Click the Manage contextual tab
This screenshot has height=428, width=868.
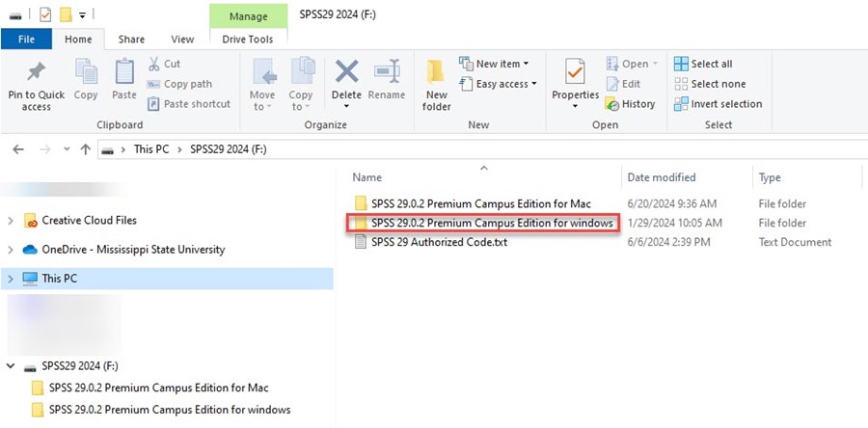coord(249,16)
